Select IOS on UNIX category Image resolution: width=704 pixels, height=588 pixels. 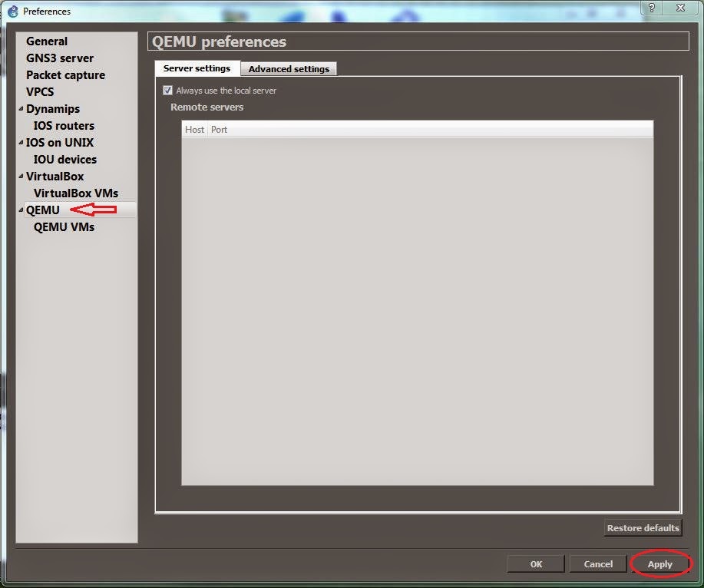coord(60,142)
